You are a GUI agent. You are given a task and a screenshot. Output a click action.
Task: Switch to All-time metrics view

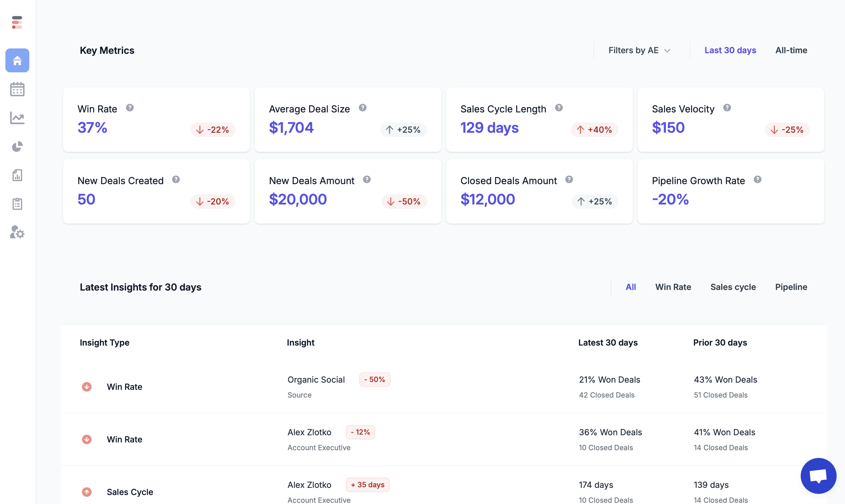click(x=790, y=50)
